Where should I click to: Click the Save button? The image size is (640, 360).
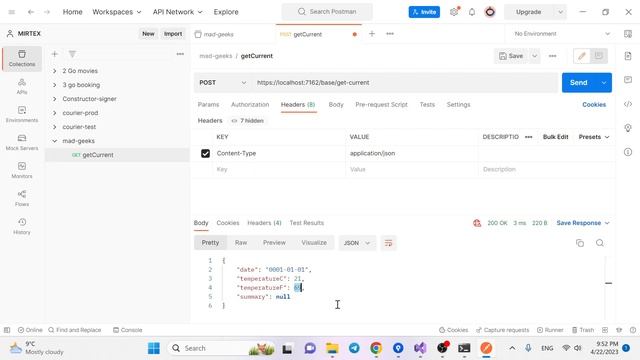click(x=511, y=56)
